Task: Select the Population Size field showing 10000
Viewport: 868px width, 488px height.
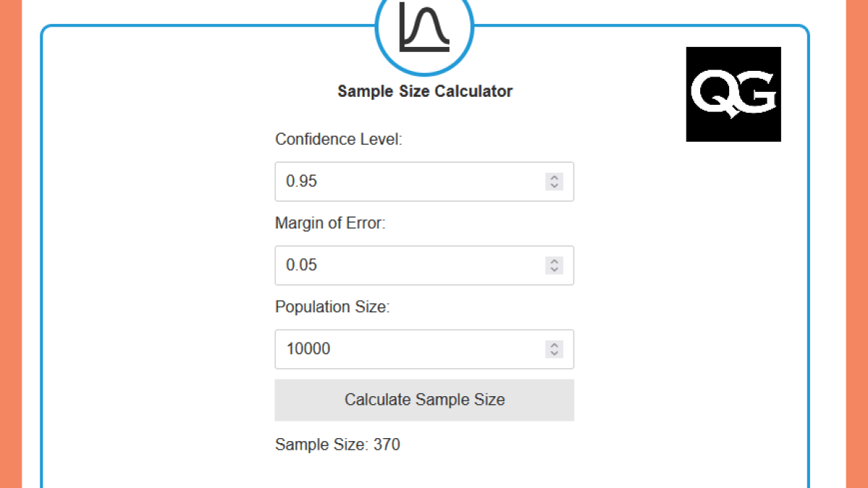Action: pos(405,349)
